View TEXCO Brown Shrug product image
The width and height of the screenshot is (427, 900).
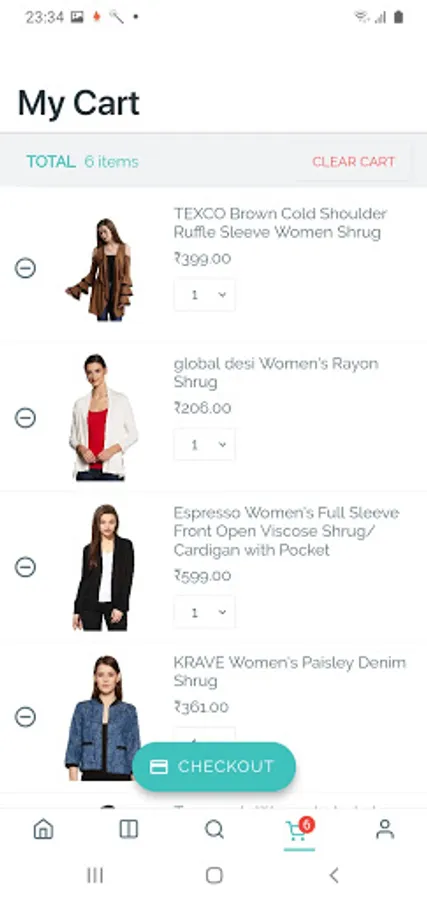click(100, 269)
